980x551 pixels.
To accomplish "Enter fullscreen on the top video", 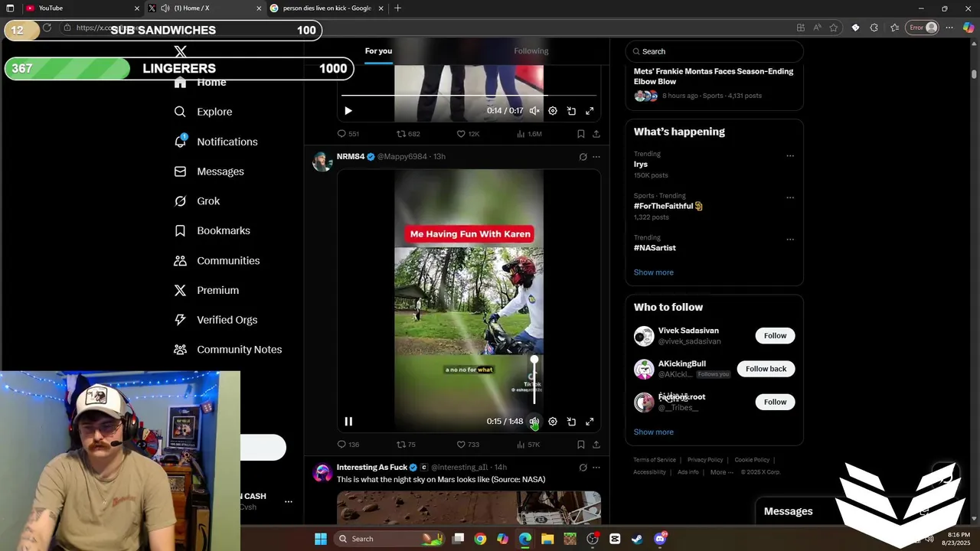I will click(590, 111).
